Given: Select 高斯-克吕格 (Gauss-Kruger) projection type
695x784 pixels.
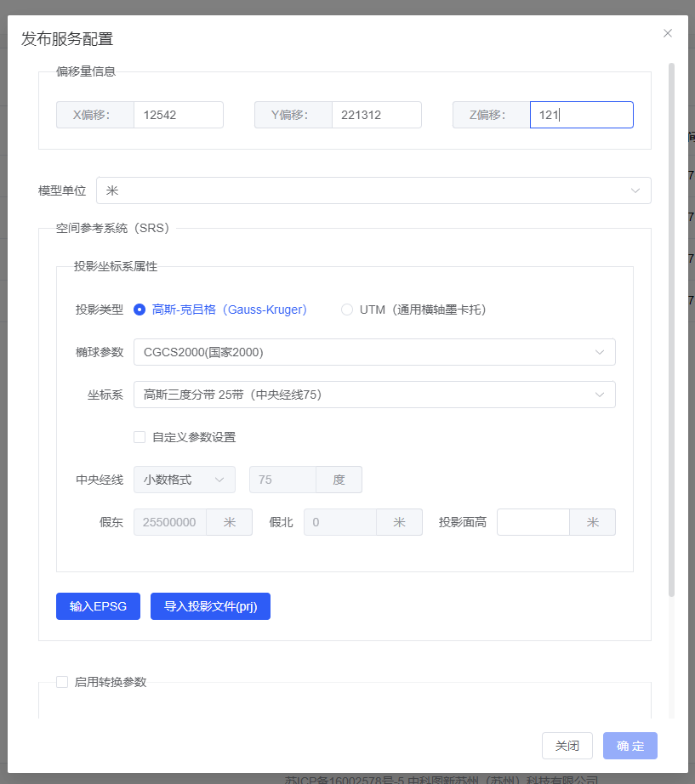Looking at the screenshot, I should [140, 310].
